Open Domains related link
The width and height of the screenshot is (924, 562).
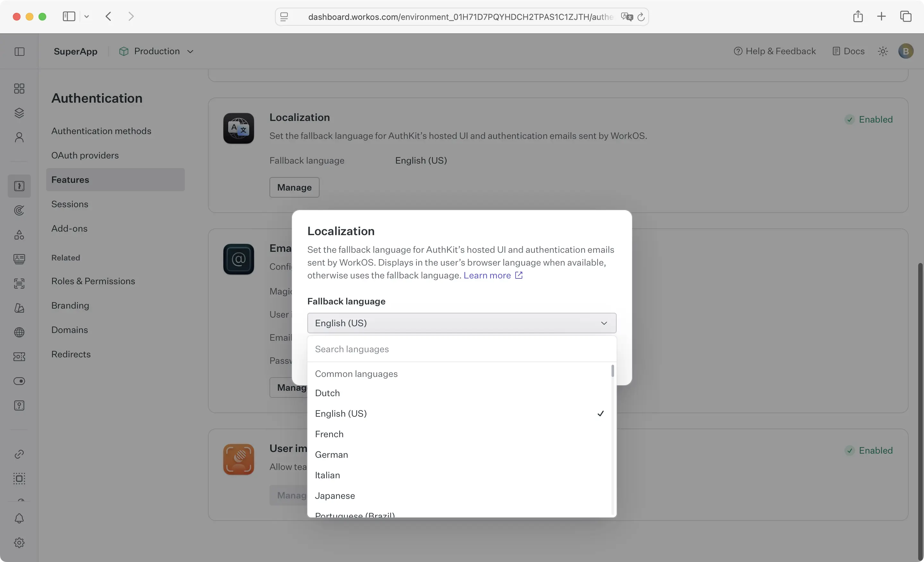point(70,330)
